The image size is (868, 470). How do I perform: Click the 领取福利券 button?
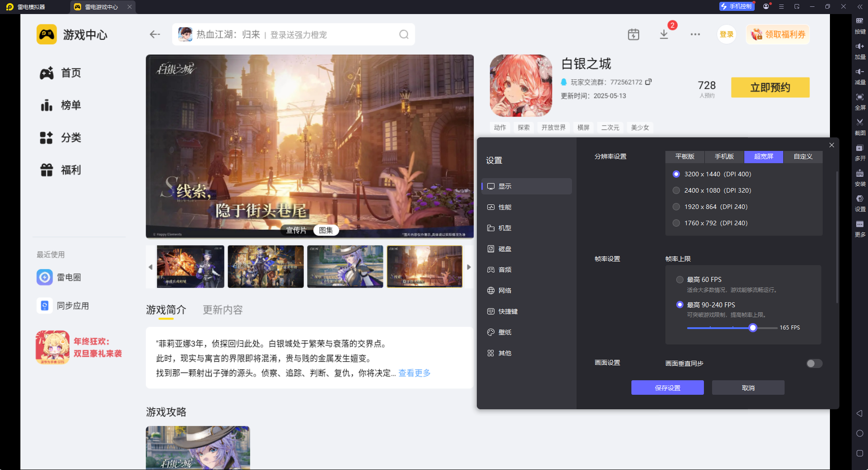(x=778, y=34)
